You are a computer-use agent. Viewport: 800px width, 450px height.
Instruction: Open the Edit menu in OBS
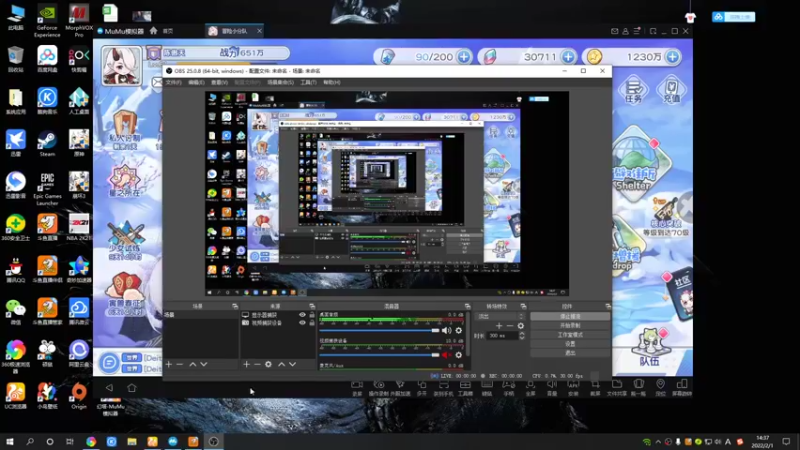[x=196, y=82]
